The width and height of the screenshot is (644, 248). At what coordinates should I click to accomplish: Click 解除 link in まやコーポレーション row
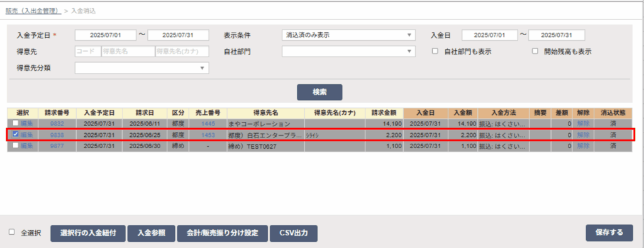tap(583, 124)
